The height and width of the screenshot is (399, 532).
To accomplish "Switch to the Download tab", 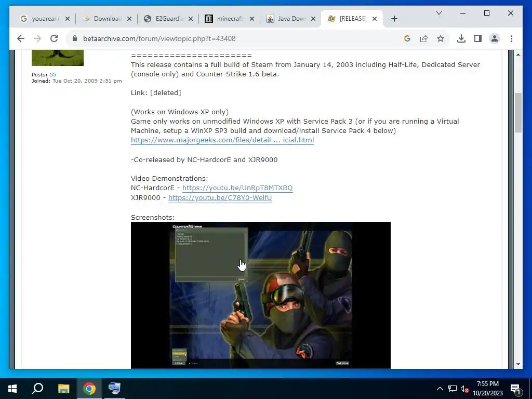I will (102, 19).
